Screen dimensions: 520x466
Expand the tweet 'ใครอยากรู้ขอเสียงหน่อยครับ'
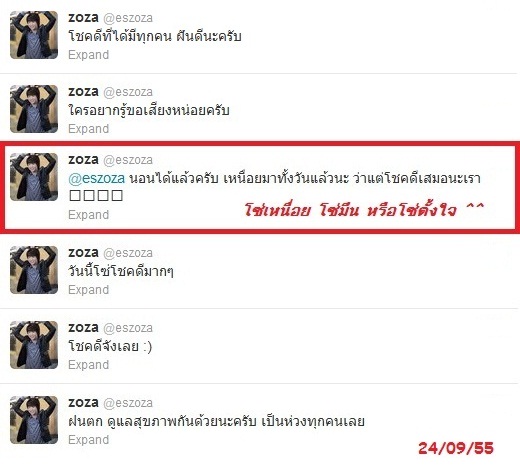[x=88, y=129]
